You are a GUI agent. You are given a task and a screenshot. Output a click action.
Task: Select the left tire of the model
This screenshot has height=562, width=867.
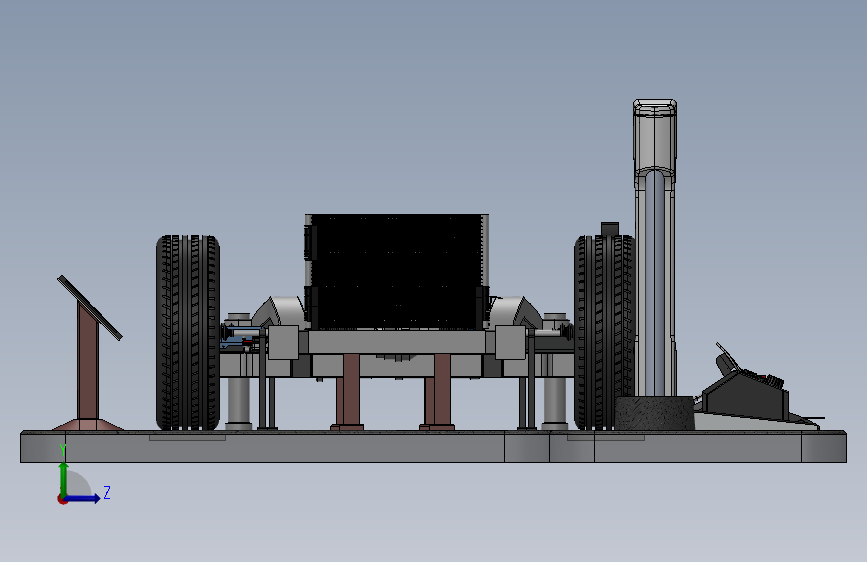click(188, 332)
